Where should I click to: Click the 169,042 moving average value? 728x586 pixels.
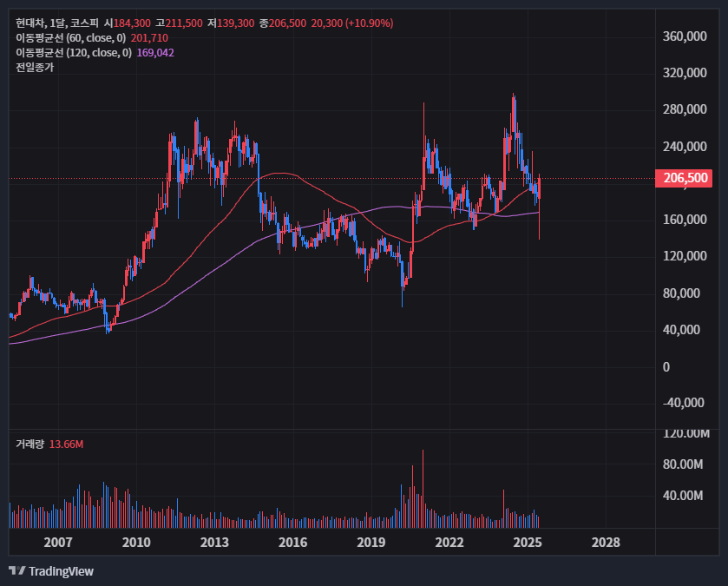coord(155,52)
